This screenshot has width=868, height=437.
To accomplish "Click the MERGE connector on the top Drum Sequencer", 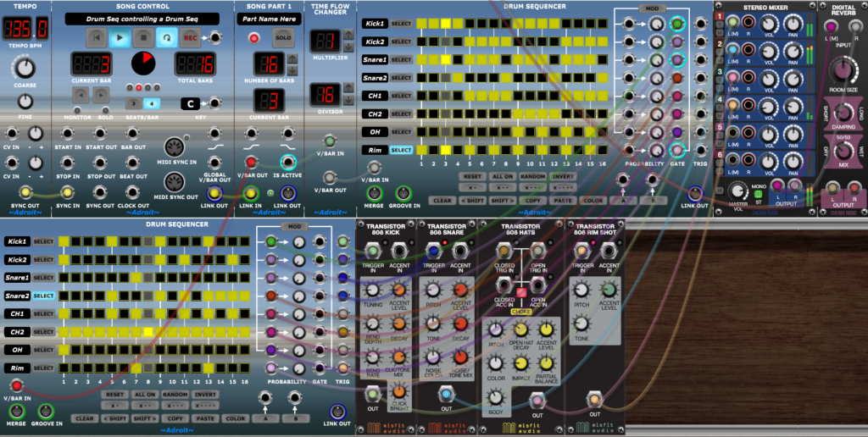I will tap(374, 194).
